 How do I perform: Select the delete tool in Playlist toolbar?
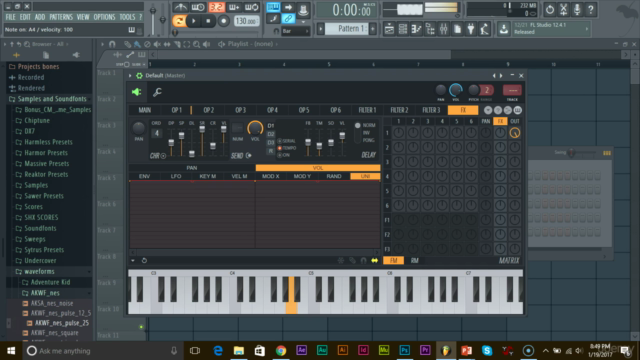[147, 44]
